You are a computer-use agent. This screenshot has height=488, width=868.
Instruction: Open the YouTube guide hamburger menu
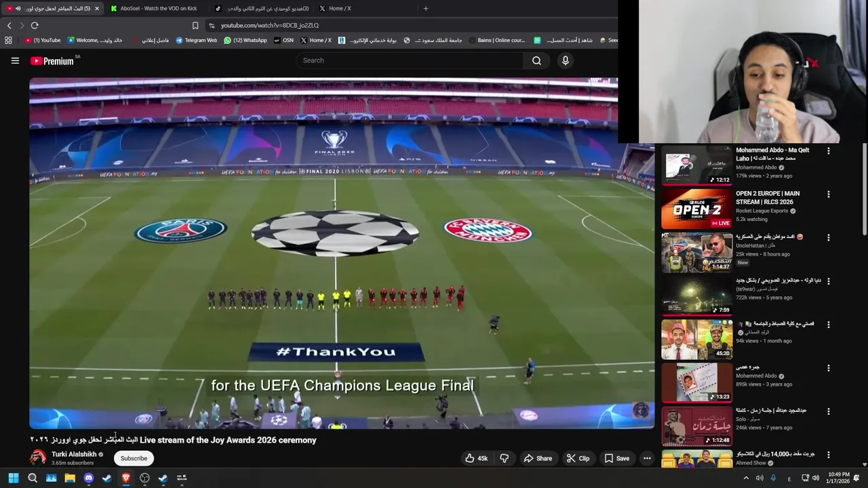click(15, 61)
